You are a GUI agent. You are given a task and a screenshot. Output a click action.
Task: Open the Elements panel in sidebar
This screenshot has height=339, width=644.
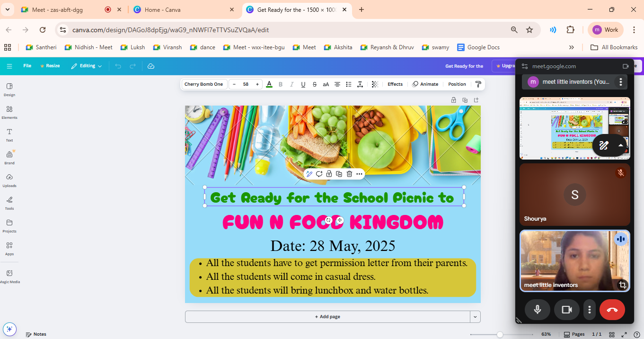(x=9, y=112)
